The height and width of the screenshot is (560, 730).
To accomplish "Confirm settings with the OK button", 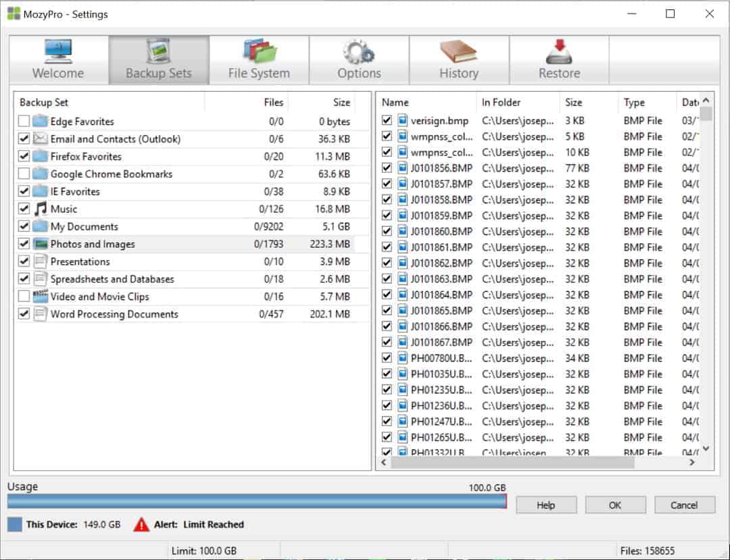I will (616, 505).
